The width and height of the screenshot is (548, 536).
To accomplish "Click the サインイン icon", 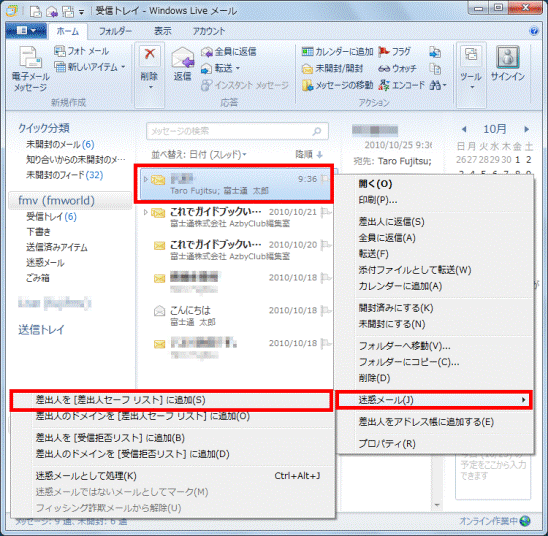I will [x=508, y=57].
